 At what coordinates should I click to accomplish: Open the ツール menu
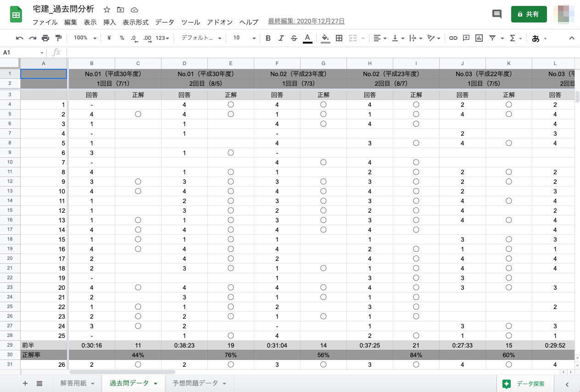coord(190,22)
